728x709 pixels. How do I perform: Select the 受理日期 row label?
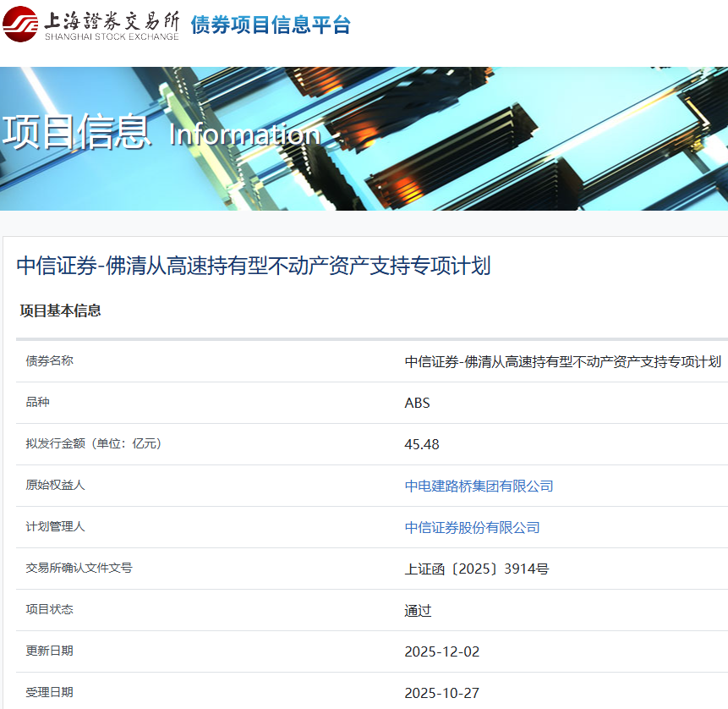pos(49,692)
